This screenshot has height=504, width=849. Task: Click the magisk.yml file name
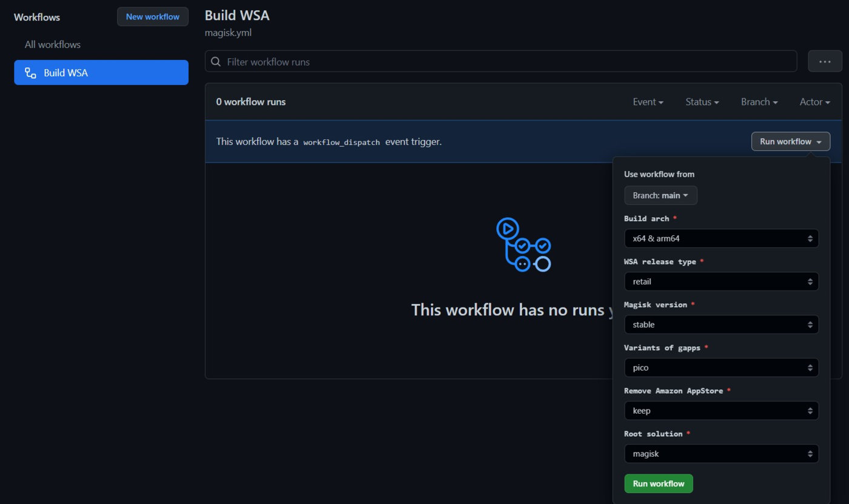tap(228, 33)
